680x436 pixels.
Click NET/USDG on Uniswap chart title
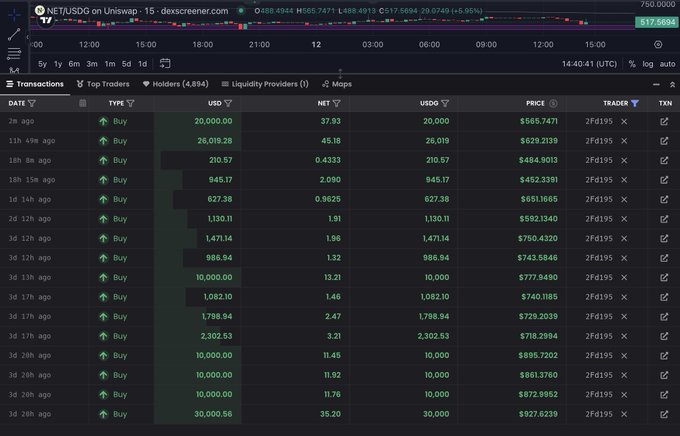click(x=137, y=11)
